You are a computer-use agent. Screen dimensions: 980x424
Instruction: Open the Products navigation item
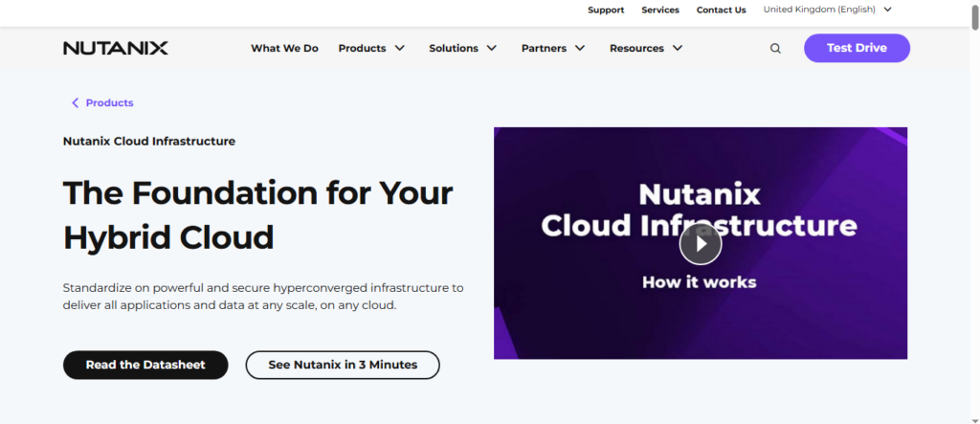pos(362,48)
